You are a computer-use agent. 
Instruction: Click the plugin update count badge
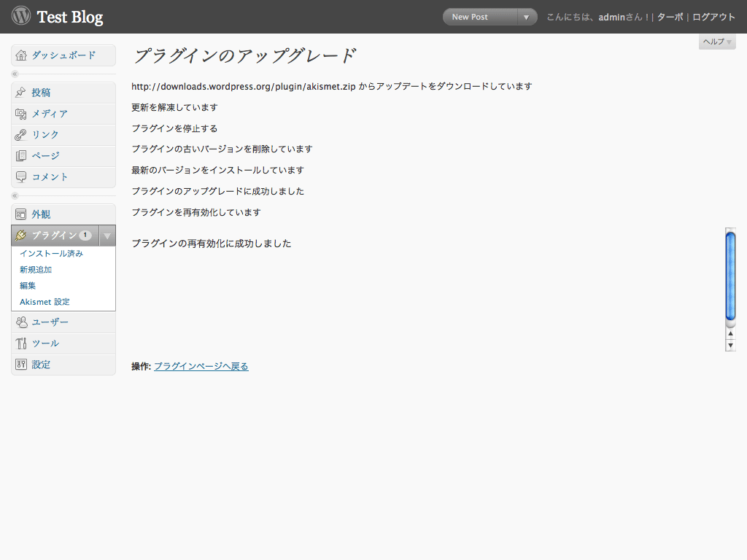pos(85,236)
